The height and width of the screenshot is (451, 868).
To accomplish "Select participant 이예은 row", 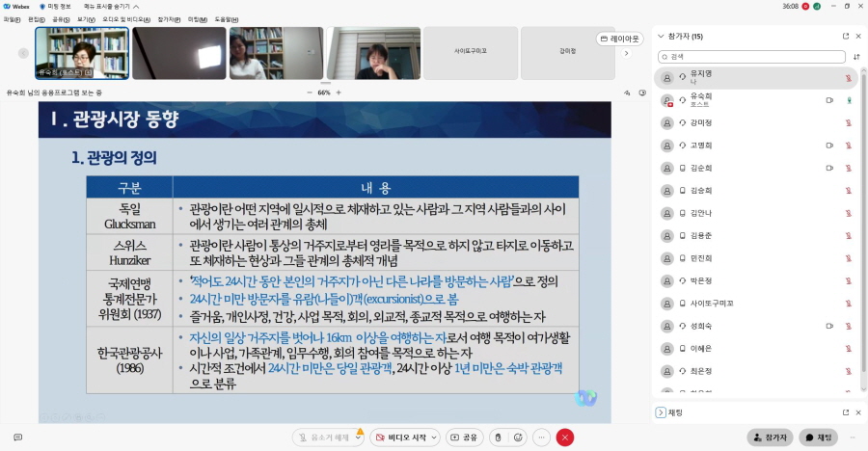I will pos(756,349).
